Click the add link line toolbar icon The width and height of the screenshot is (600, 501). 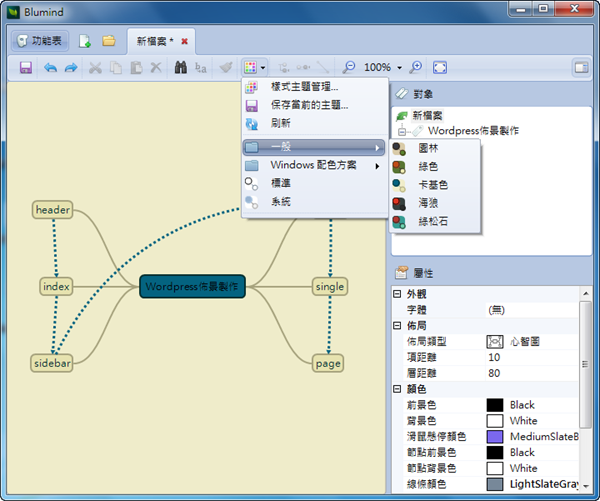click(323, 68)
